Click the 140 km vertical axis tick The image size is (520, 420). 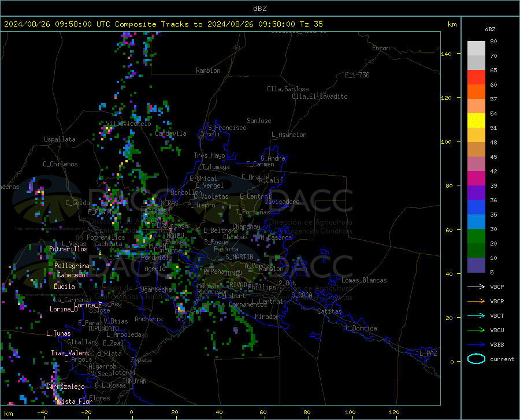[447, 54]
